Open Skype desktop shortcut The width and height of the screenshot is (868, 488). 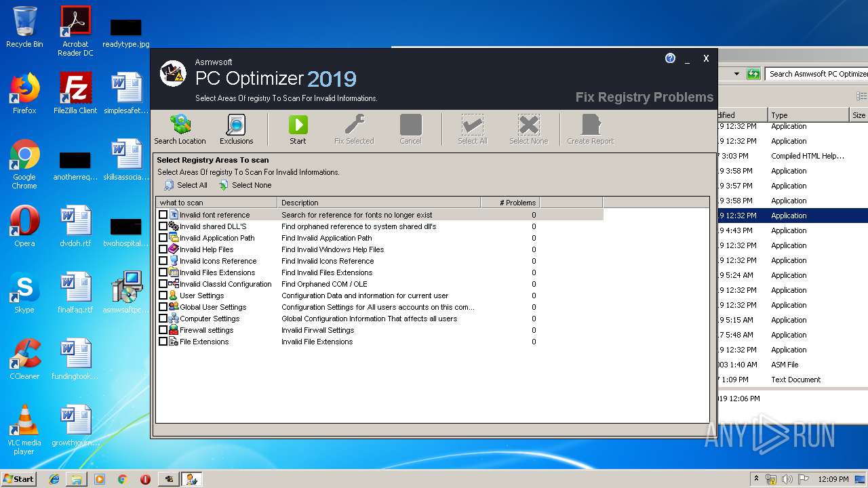coord(24,293)
